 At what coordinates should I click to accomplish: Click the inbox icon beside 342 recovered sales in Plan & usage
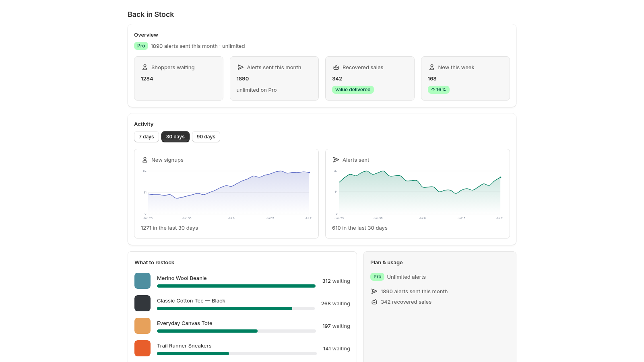(x=374, y=302)
